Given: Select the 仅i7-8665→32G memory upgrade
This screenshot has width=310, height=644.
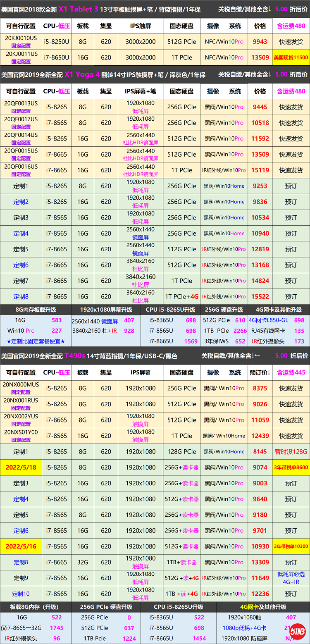Looking at the screenshot, I should 21,628.
